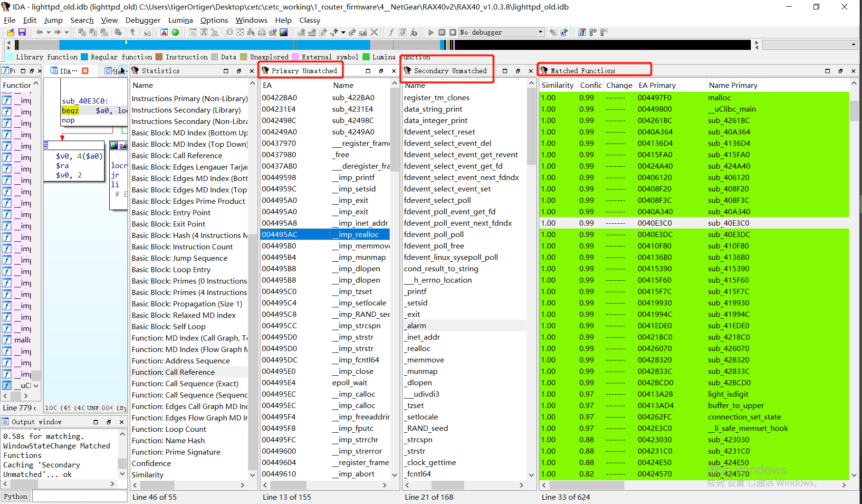
Task: Jump back with the left arrow icon
Action: [39, 32]
